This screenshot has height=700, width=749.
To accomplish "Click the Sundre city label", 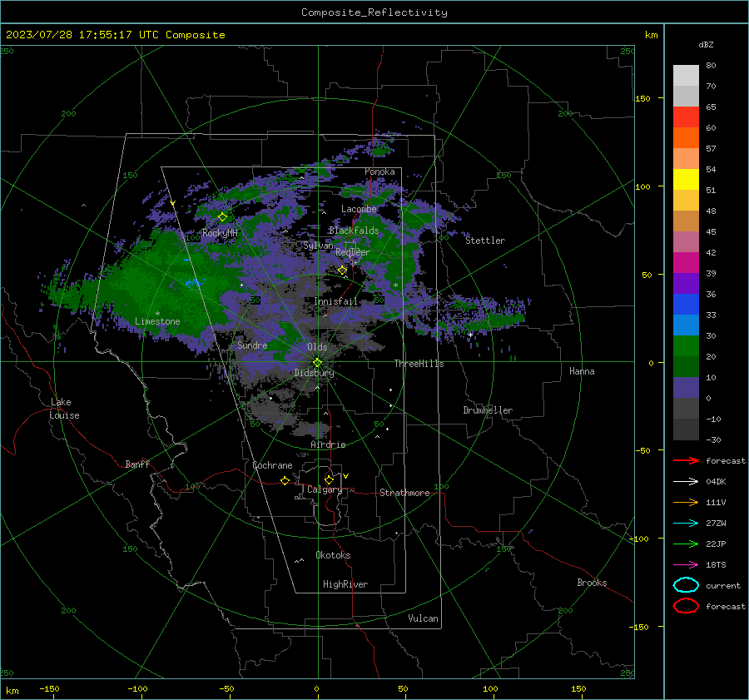I will (x=252, y=345).
